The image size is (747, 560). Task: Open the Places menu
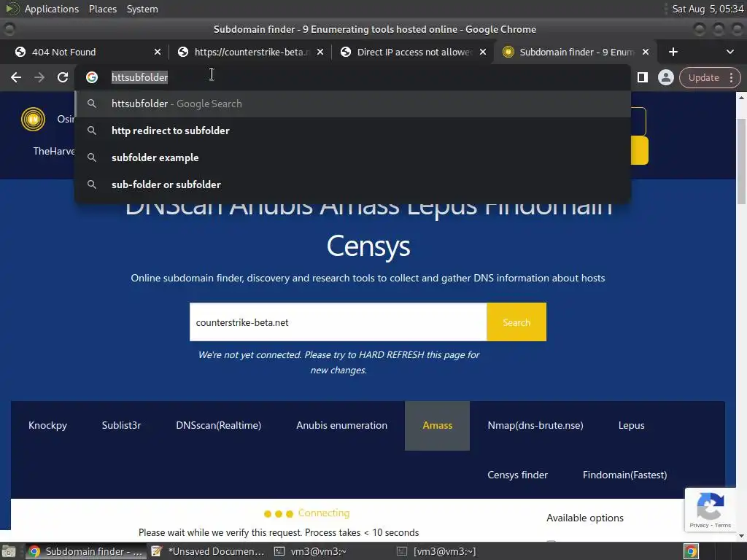(x=102, y=9)
